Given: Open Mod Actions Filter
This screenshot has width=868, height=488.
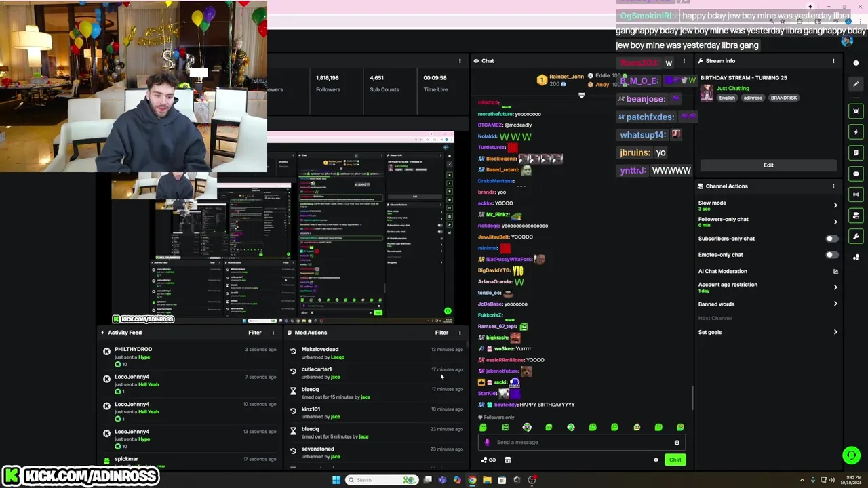Looking at the screenshot, I should [441, 333].
